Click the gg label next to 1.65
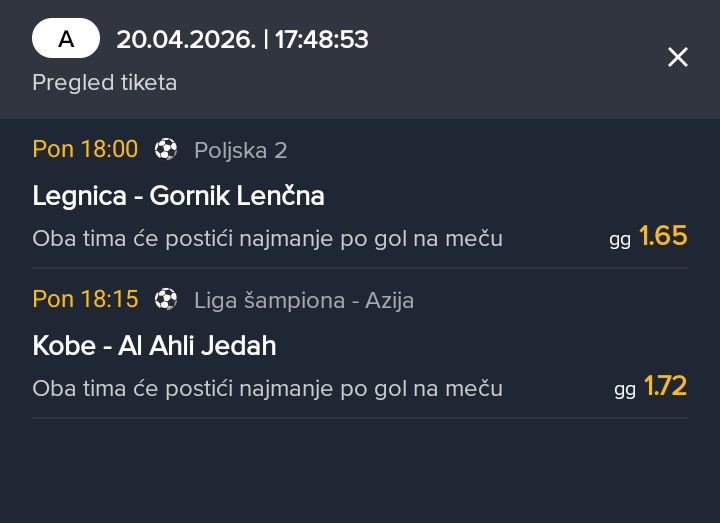 click(x=620, y=240)
